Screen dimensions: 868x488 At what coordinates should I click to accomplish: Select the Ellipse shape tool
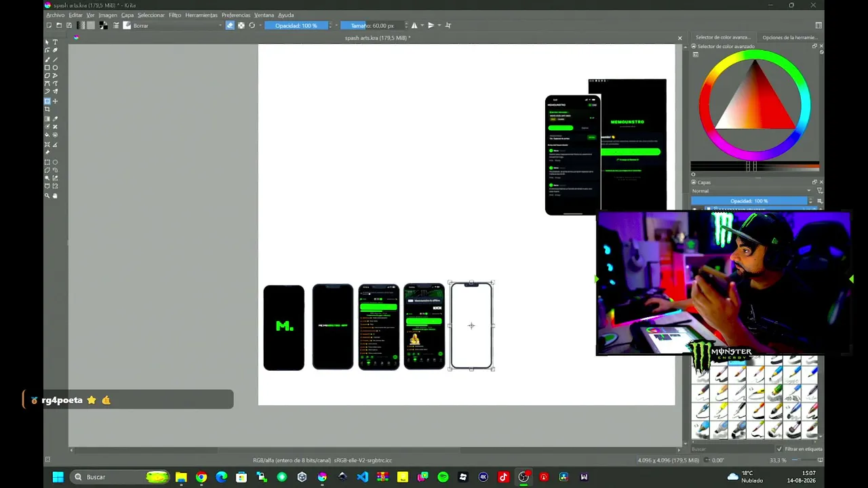[x=55, y=68]
